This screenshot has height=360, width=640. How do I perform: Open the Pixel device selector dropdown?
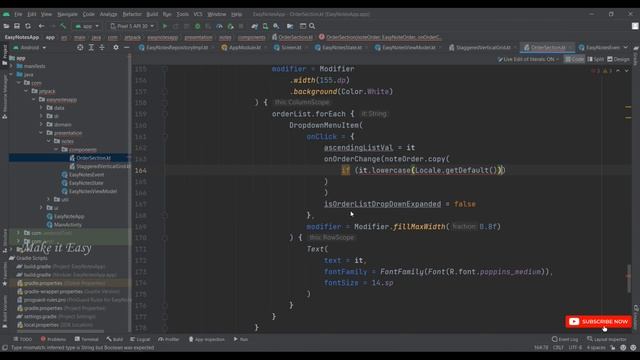coord(132,26)
